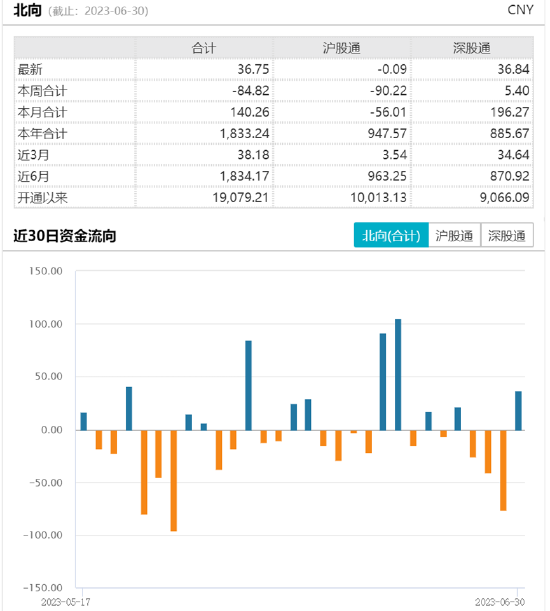The height and width of the screenshot is (611, 550).
Task: Click the value 885.67 cell
Action: pos(510,134)
